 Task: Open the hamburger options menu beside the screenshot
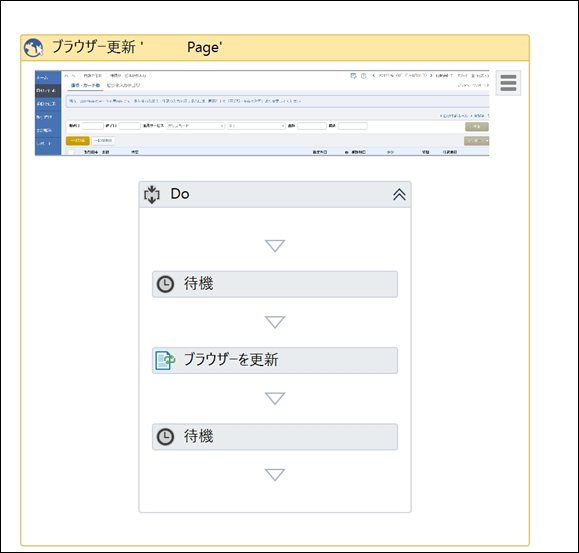[x=508, y=83]
